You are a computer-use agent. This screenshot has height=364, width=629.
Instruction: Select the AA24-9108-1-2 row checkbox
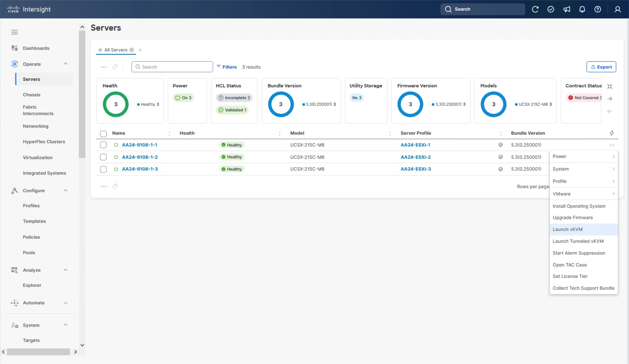103,157
